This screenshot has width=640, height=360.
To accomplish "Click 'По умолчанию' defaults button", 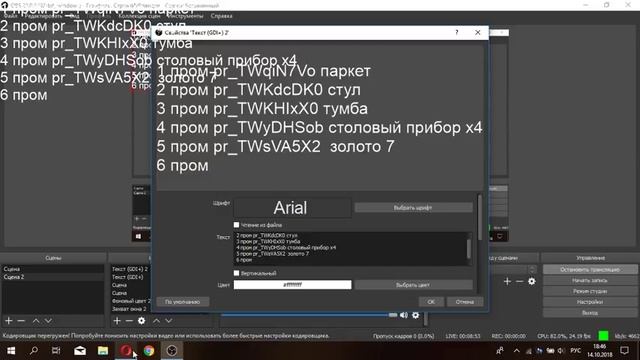I will [183, 302].
